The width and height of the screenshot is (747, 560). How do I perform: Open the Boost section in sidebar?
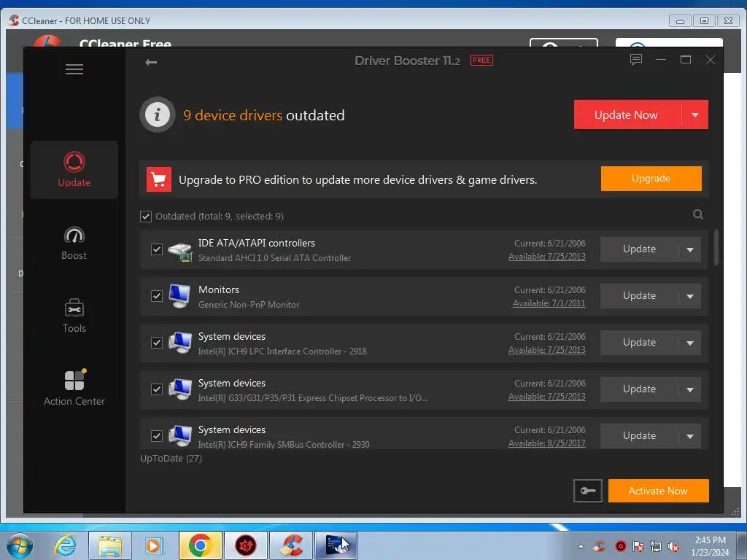pos(74,243)
